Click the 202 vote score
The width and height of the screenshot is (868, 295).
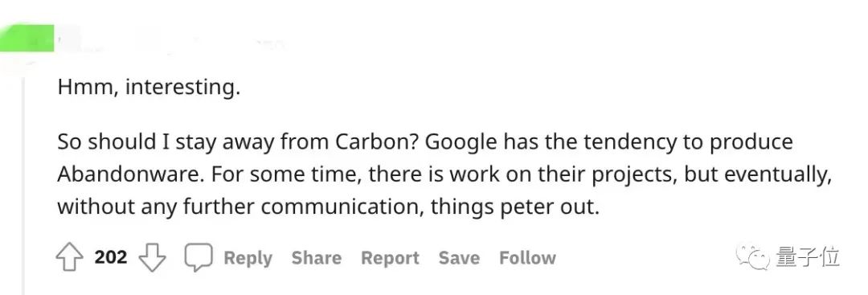111,257
